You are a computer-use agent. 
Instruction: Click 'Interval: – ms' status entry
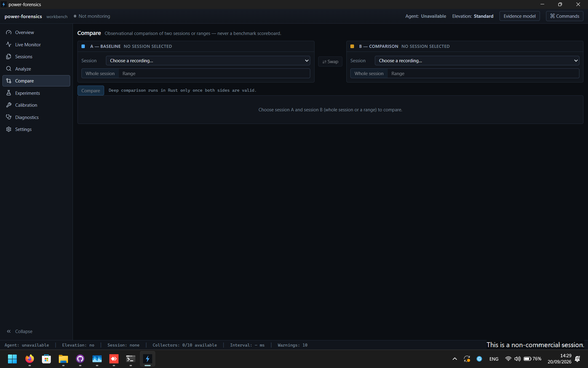pos(247,345)
